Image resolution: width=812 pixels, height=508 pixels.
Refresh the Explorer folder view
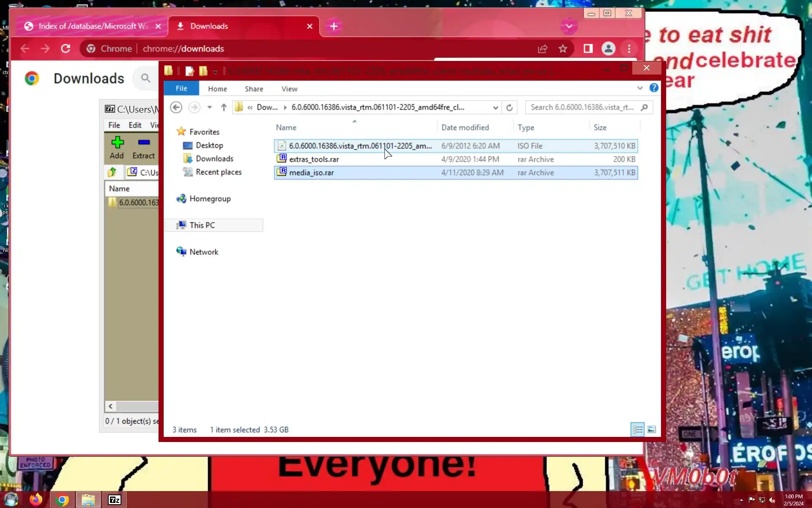click(509, 108)
